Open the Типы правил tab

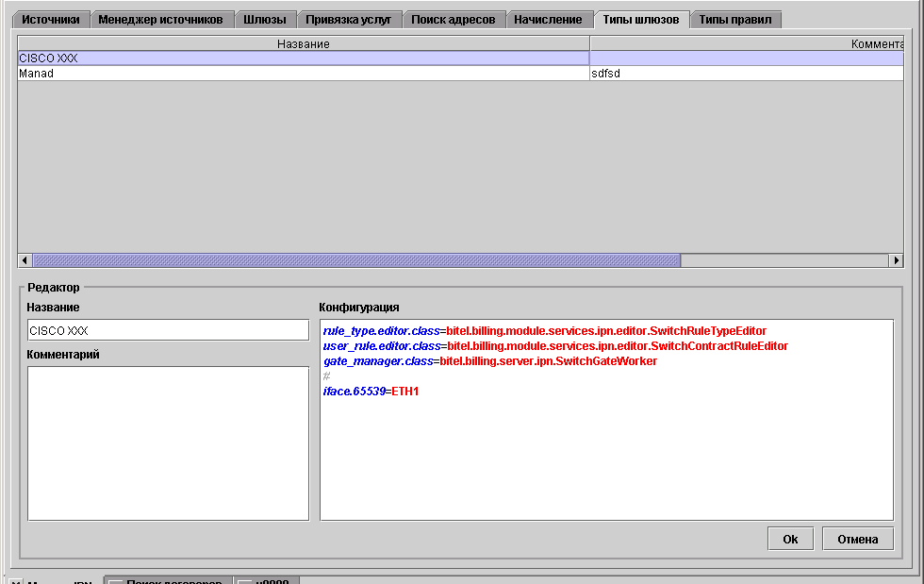point(734,20)
